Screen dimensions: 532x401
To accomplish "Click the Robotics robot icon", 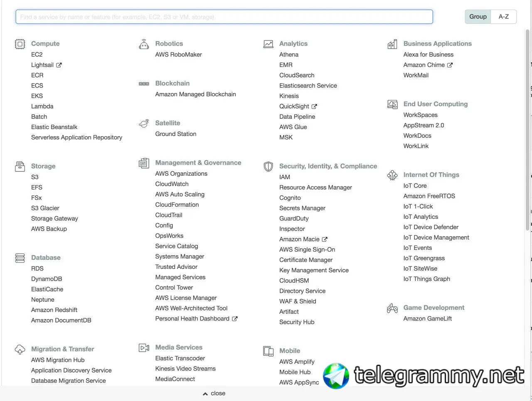I will (x=144, y=44).
